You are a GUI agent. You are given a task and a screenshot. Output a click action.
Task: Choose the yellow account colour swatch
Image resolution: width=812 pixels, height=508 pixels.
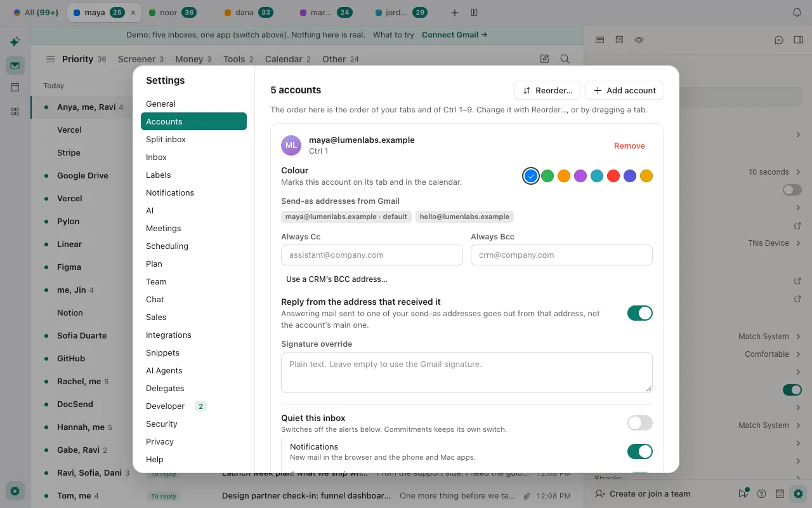pyautogui.click(x=646, y=176)
